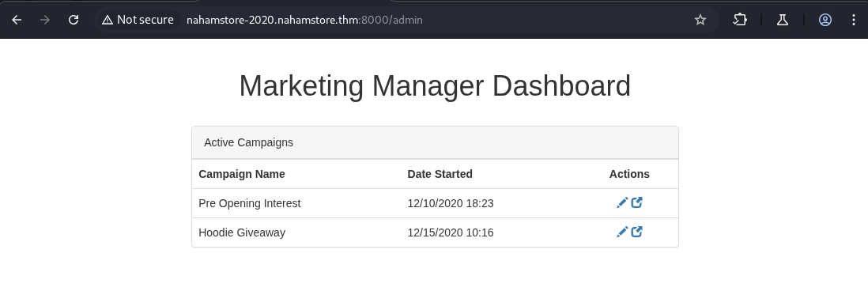Go back to the previous page
Screen dimensions: 868x291
[x=17, y=20]
